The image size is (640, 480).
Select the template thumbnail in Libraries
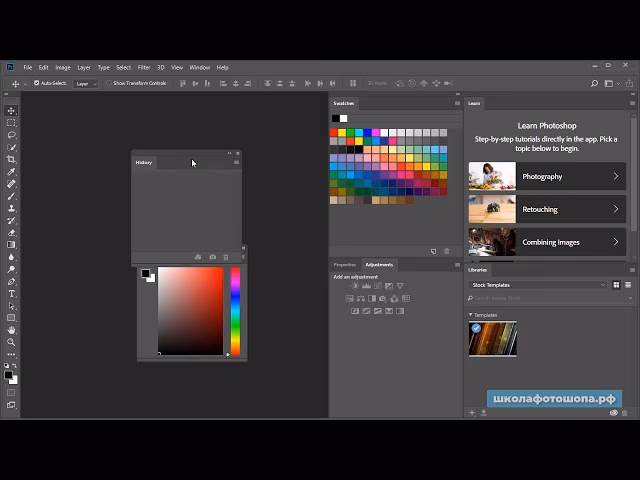point(493,339)
